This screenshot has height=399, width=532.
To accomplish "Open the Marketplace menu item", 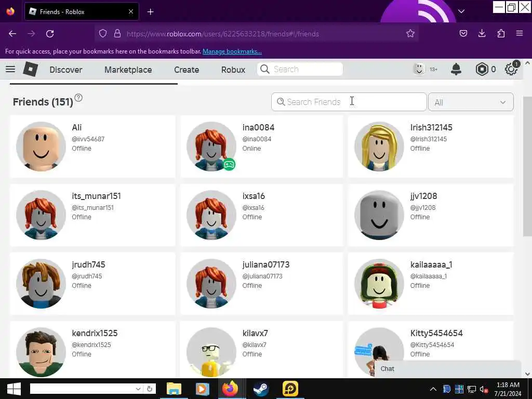I will tap(128, 70).
